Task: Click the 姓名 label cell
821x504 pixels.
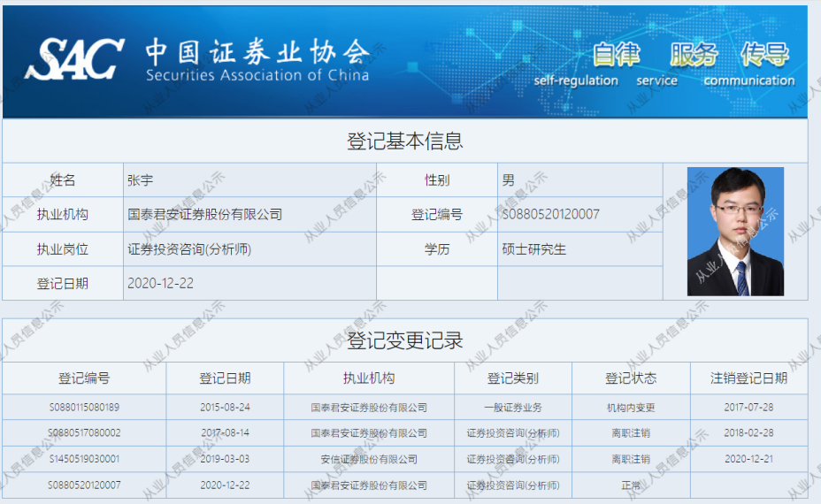Action: (x=63, y=180)
